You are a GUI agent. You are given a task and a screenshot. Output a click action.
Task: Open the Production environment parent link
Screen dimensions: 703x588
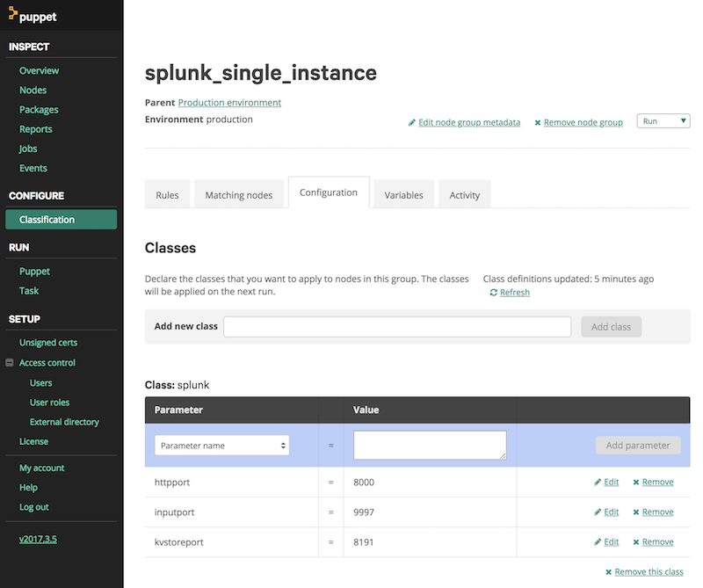[229, 103]
